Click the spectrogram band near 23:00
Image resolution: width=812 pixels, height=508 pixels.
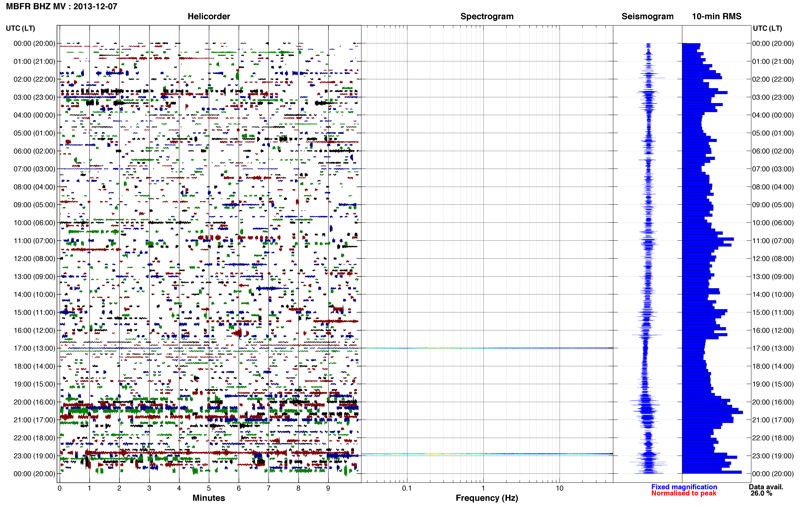487,454
